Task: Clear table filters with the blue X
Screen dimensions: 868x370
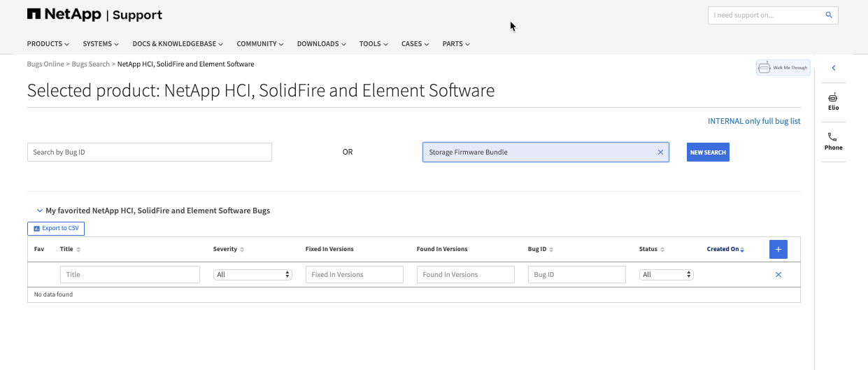Action: click(x=778, y=275)
